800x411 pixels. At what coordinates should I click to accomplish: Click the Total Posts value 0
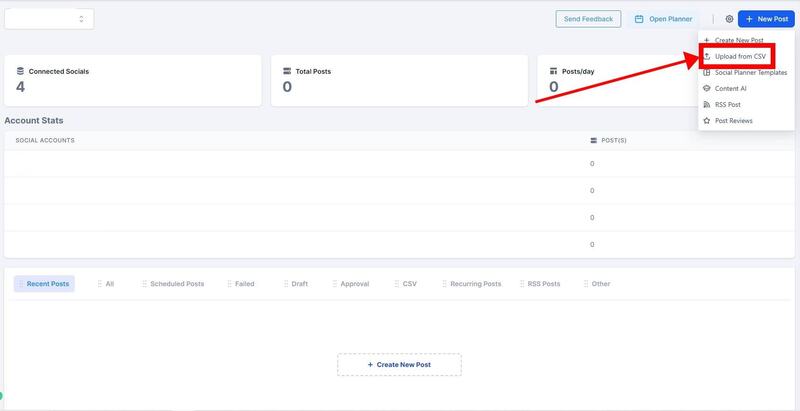point(287,87)
